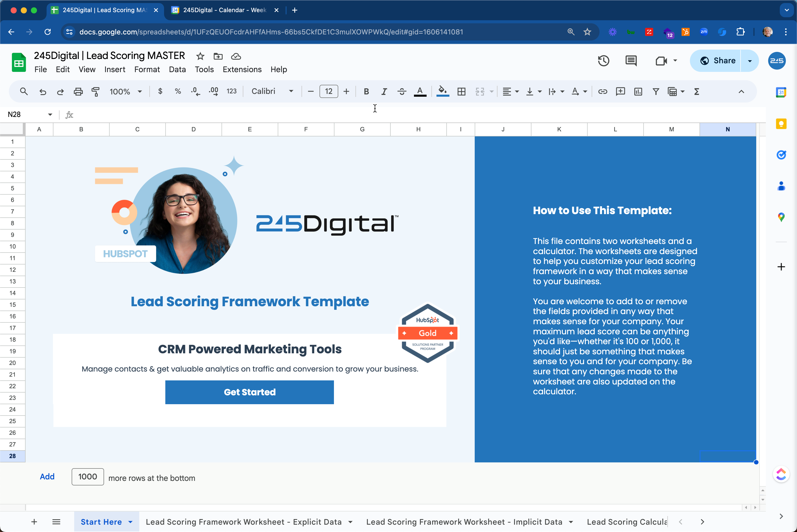Open the horizontal align dropdown

click(511, 92)
